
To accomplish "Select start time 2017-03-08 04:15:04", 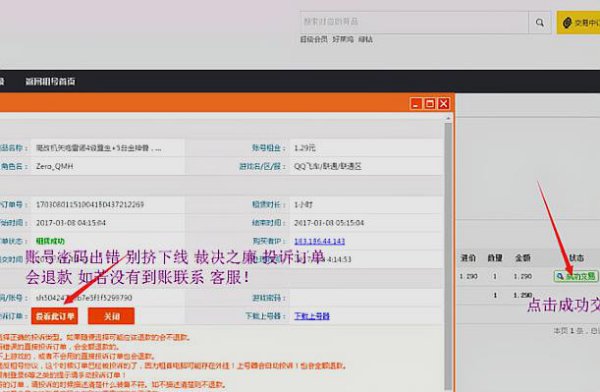I will (71, 223).
